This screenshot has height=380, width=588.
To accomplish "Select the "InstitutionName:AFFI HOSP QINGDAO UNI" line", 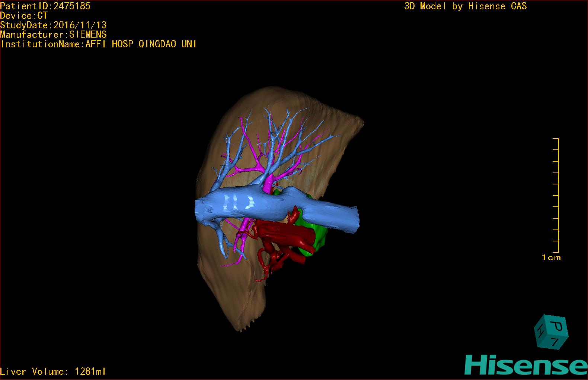I will [98, 44].
